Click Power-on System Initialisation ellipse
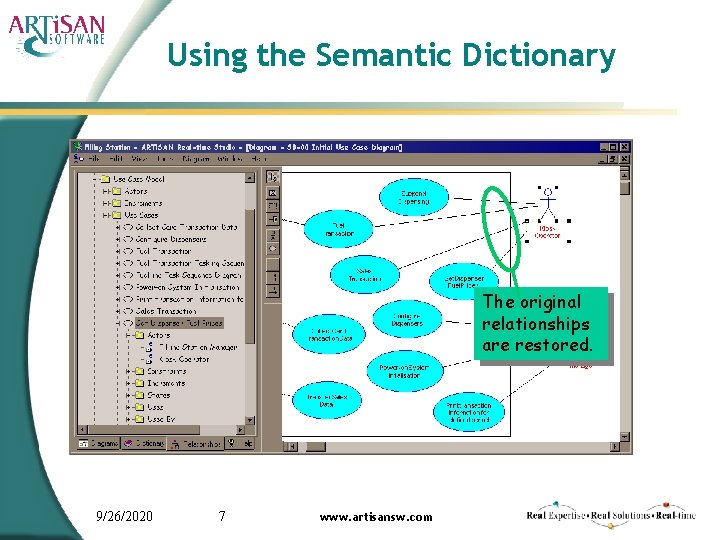The height and width of the screenshot is (540, 720). pos(405,371)
